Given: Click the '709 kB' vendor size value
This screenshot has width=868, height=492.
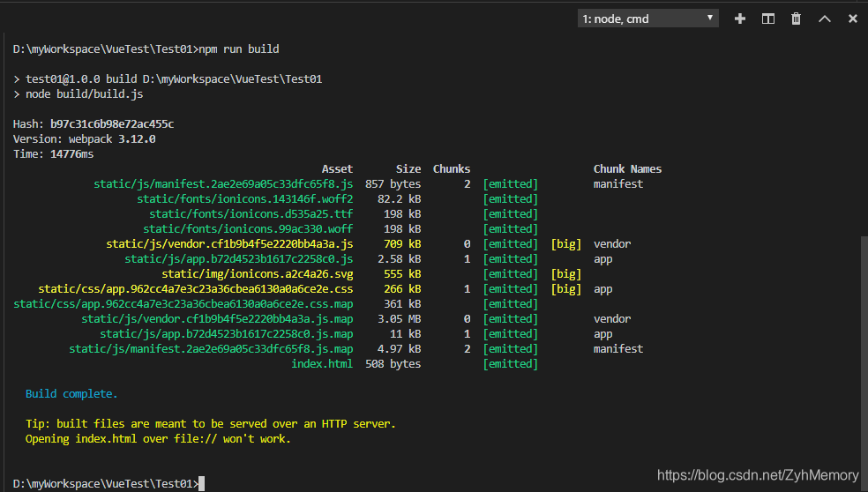Looking at the screenshot, I should pyautogui.click(x=402, y=243).
